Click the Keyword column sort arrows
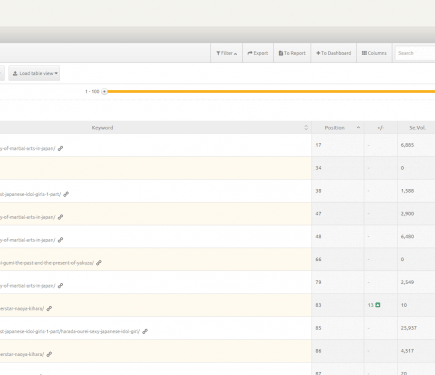The image size is (435, 375). 306,128
